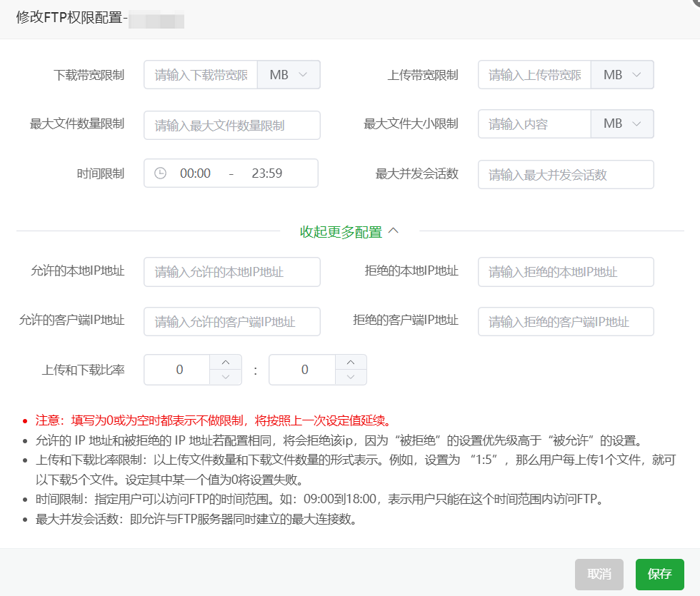Click the 最大文件数量限制 input field
The image size is (700, 596).
click(231, 125)
